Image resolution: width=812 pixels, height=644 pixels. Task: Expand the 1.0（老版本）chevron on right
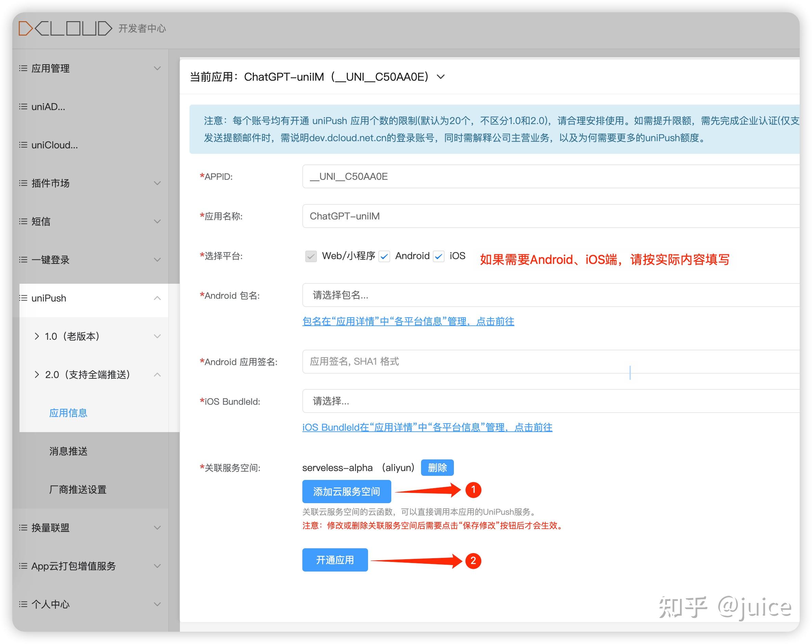(x=157, y=336)
